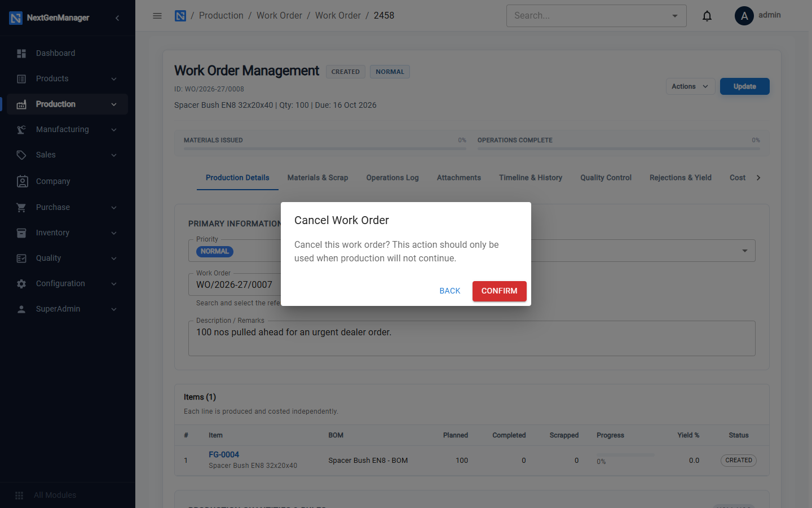Switch to Materials & Scrap tab
Screen dimensions: 812x508
click(x=317, y=178)
